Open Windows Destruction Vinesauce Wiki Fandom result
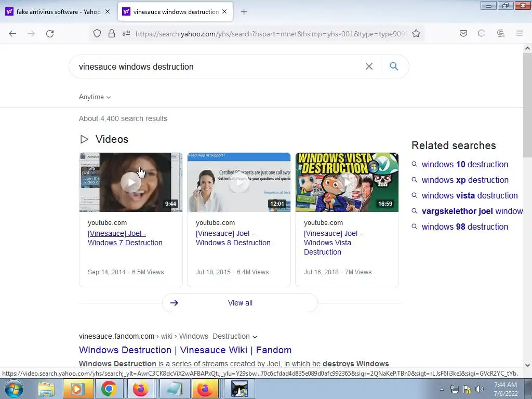This screenshot has width=532, height=399. click(185, 350)
